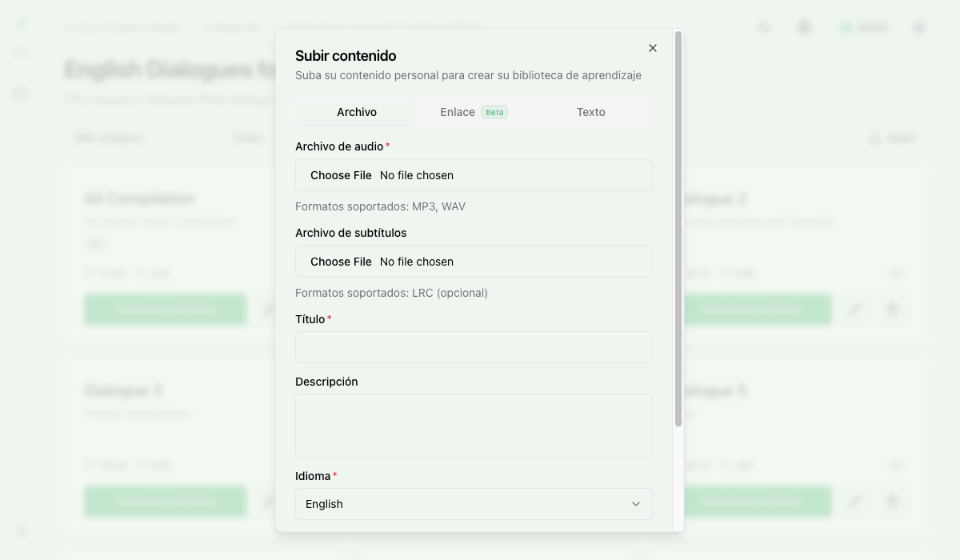Click the trash icon for Dialogue 2
The width and height of the screenshot is (960, 560).
(x=894, y=310)
